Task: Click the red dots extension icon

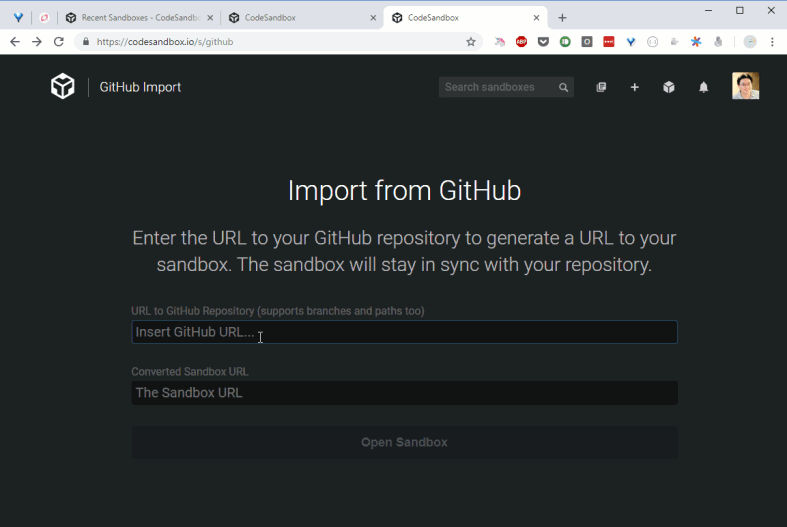Action: pos(609,42)
